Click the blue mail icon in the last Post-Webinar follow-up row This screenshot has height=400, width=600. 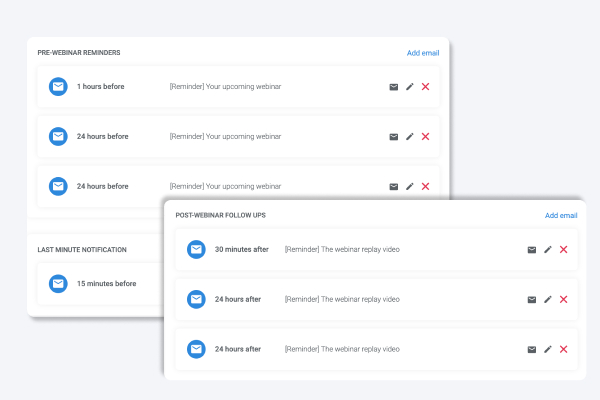tap(196, 349)
